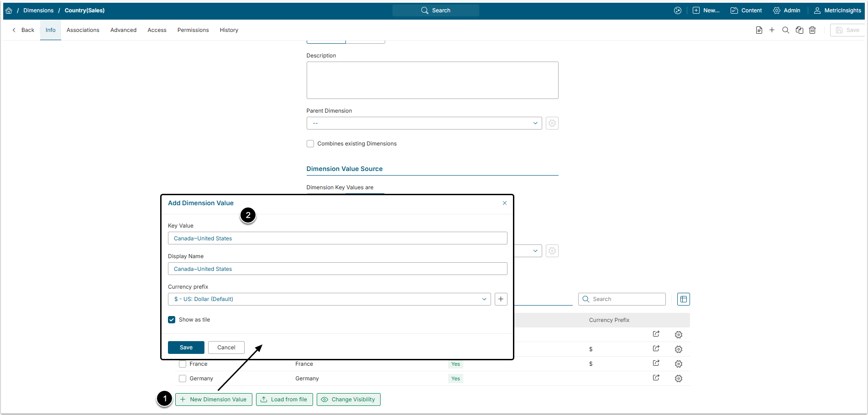868x415 pixels.
Task: Click the trash delete icon in the toolbar
Action: pyautogui.click(x=812, y=30)
